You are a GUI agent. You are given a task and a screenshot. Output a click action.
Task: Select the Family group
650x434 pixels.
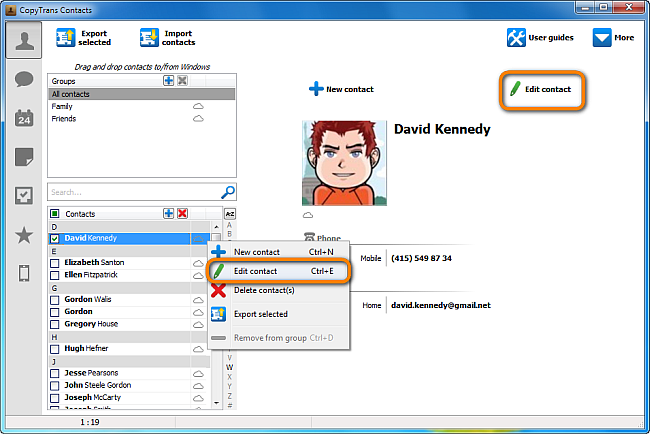(142, 107)
